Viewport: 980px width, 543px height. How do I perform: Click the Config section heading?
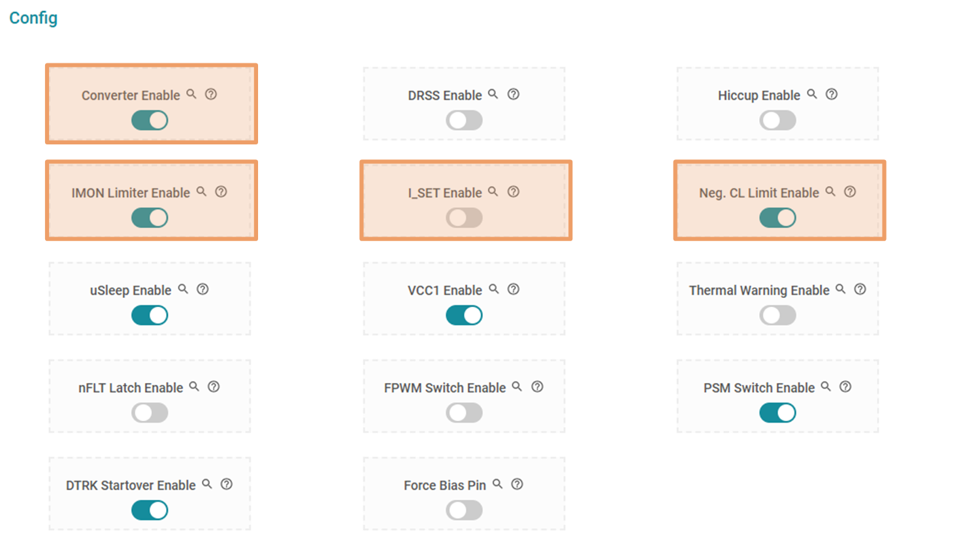[x=33, y=18]
